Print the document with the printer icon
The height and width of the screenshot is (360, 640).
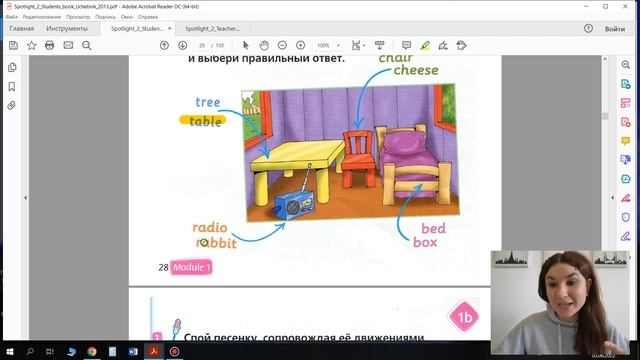(49, 45)
